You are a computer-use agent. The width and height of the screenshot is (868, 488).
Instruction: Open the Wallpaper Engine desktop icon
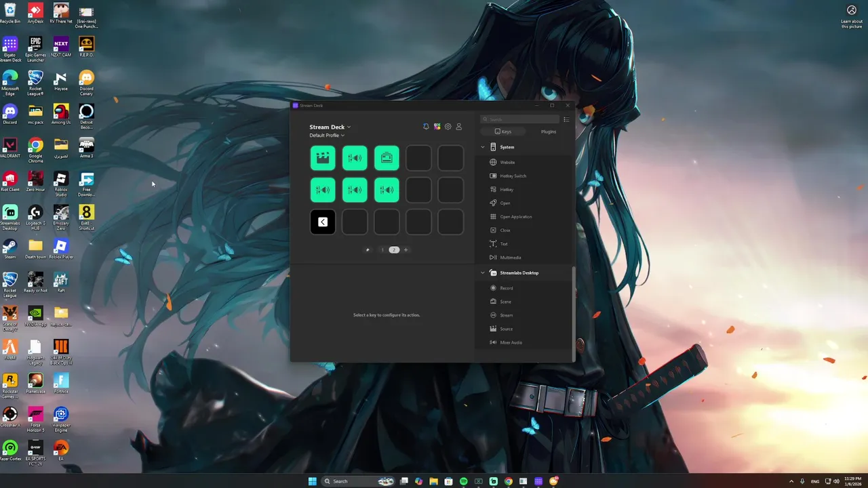click(x=61, y=420)
